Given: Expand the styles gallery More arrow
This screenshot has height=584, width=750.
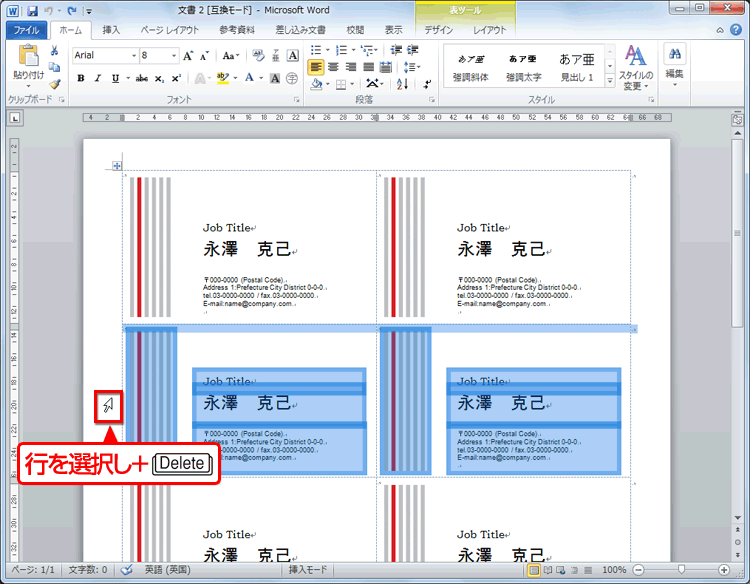Looking at the screenshot, I should tap(609, 81).
